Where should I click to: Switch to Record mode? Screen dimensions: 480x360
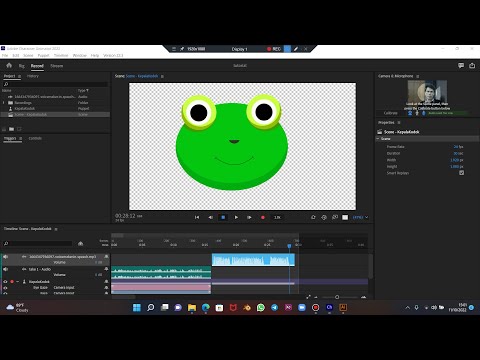tap(37, 66)
